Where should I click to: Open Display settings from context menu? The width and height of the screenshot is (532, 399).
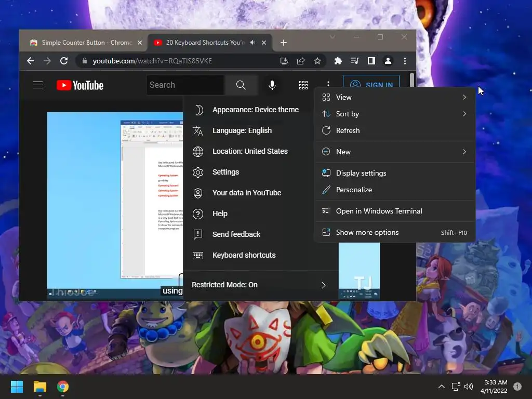[x=395, y=173]
